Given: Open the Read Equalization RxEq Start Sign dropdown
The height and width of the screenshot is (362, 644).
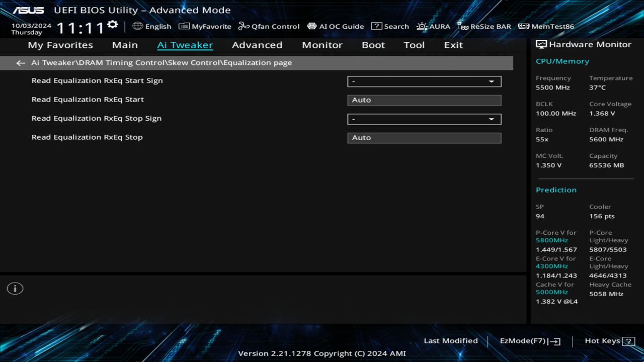Looking at the screenshot, I should coord(424,81).
